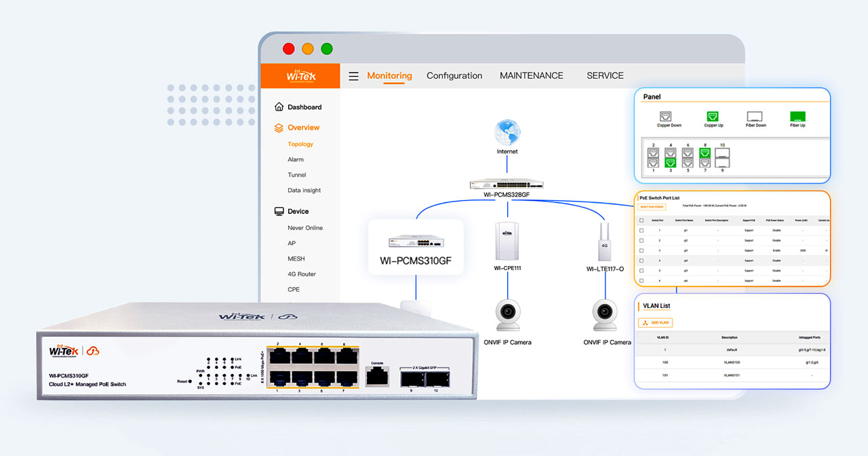
Task: Click the ADD VLAN button
Action: tap(655, 322)
